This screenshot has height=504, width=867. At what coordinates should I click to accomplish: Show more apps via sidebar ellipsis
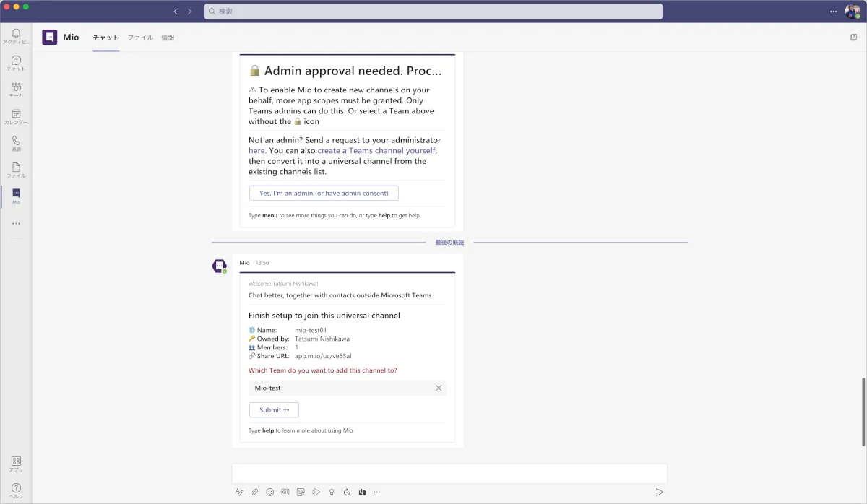[16, 224]
